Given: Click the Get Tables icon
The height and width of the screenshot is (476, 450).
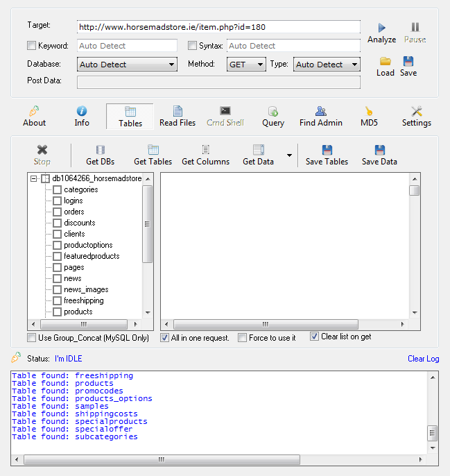Looking at the screenshot, I should point(153,150).
